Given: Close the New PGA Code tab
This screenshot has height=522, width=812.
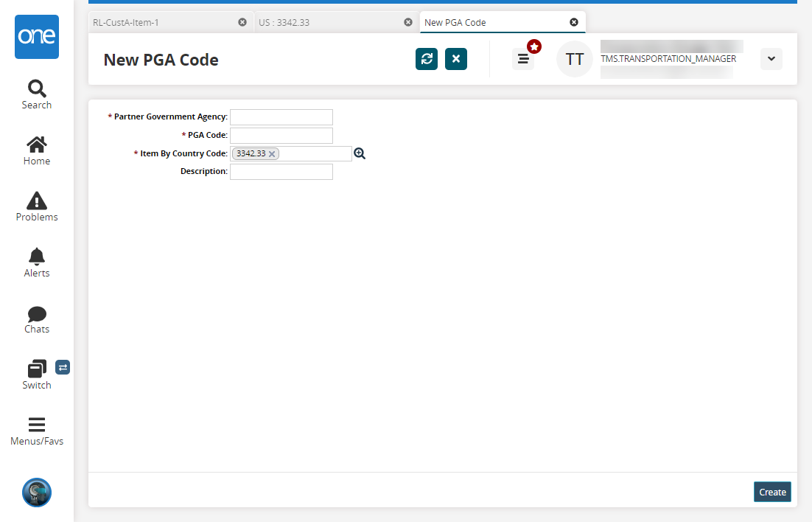Looking at the screenshot, I should tap(574, 22).
